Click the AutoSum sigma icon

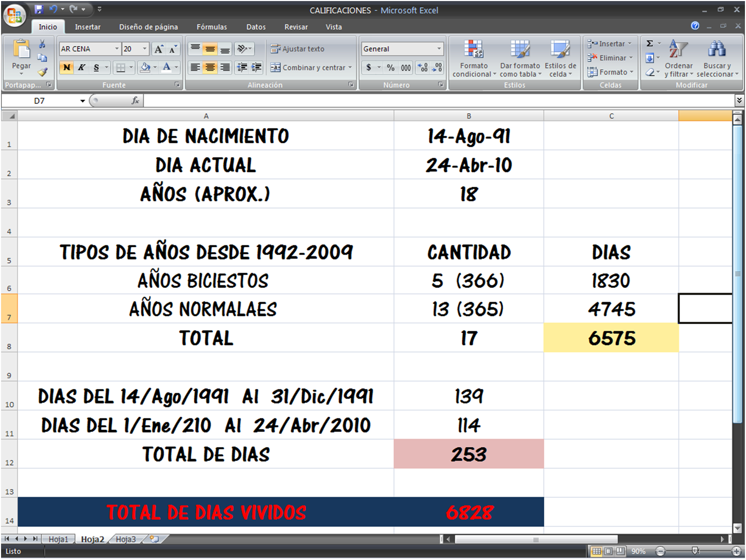650,44
